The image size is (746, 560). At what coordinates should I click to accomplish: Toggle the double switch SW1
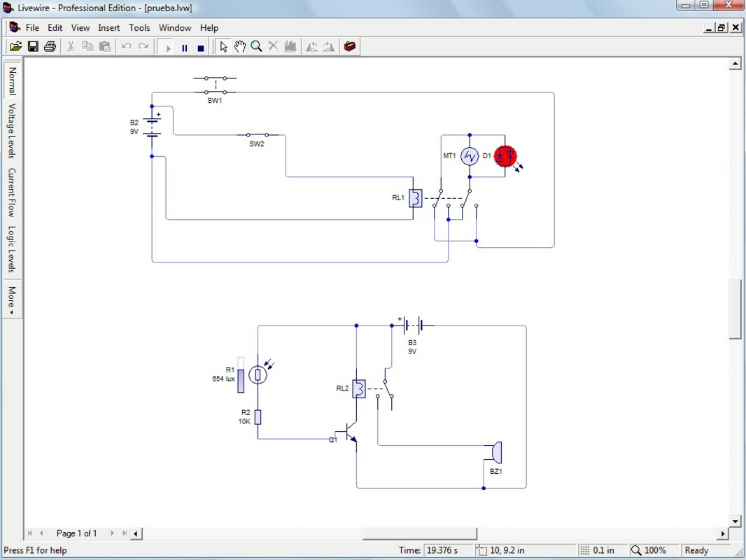tap(215, 85)
